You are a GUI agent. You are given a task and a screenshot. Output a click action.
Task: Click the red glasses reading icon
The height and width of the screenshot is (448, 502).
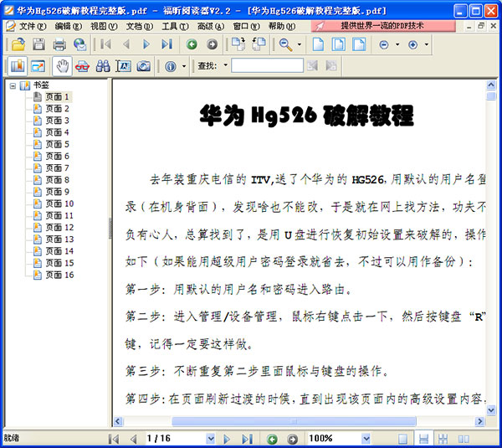pyautogui.click(x=82, y=66)
